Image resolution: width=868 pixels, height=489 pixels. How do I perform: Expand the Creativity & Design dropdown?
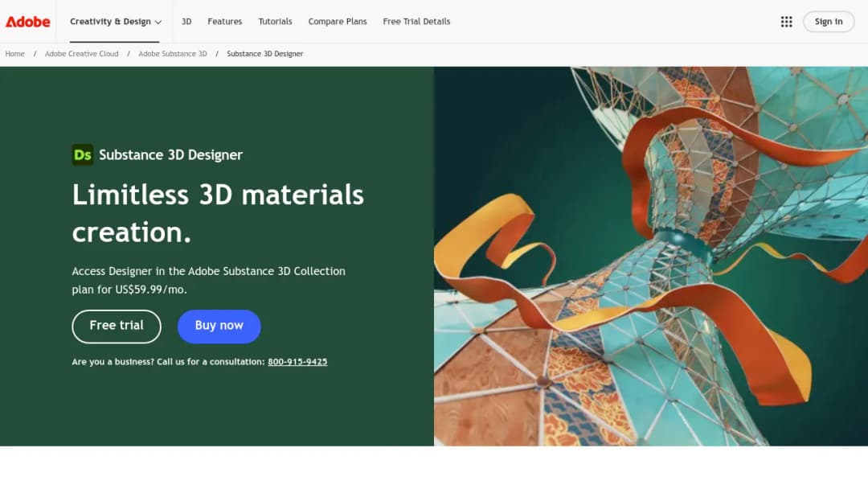pyautogui.click(x=116, y=22)
